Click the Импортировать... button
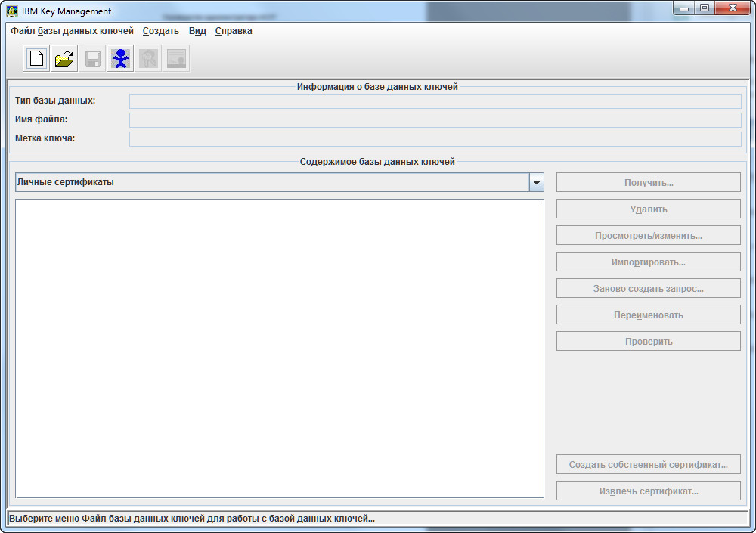The height and width of the screenshot is (533, 756). (649, 262)
